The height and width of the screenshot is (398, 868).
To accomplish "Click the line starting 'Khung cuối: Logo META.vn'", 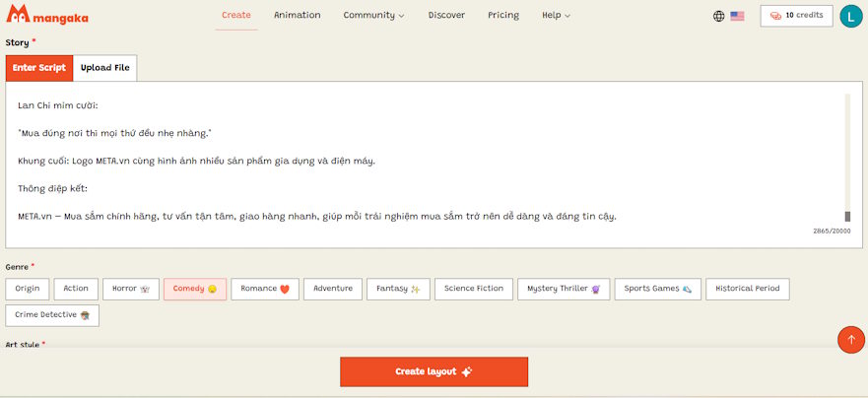I will pos(196,162).
